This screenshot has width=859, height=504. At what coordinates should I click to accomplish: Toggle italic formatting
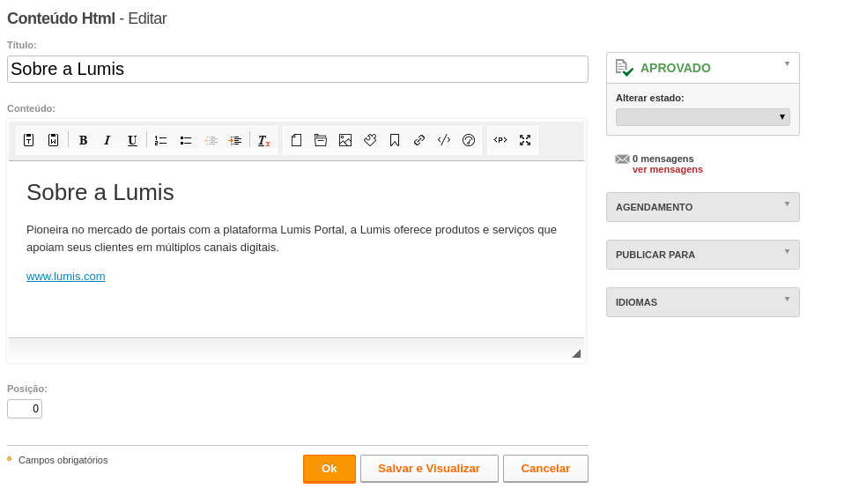click(107, 140)
